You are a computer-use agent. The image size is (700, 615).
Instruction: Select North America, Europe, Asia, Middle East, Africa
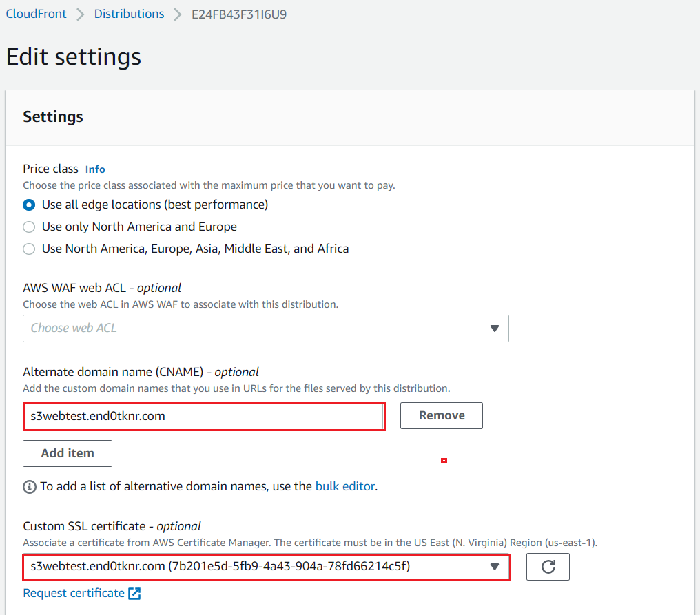tap(29, 249)
